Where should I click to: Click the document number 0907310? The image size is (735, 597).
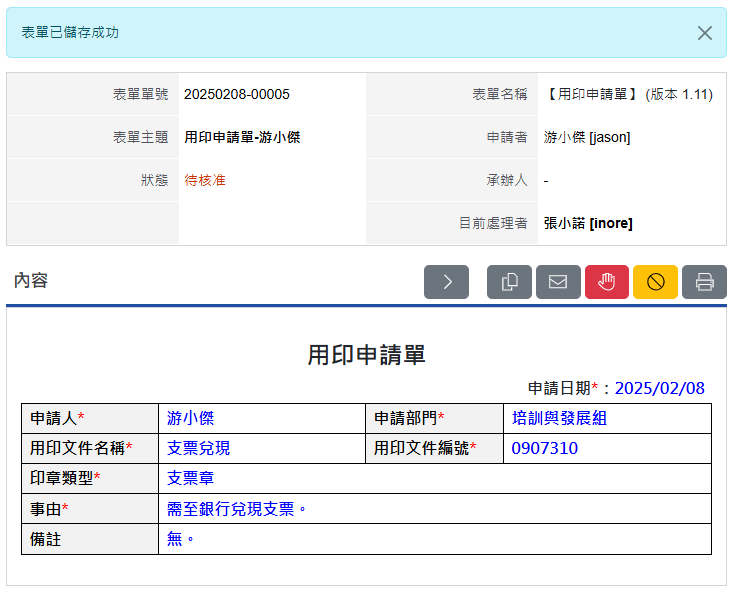[544, 448]
